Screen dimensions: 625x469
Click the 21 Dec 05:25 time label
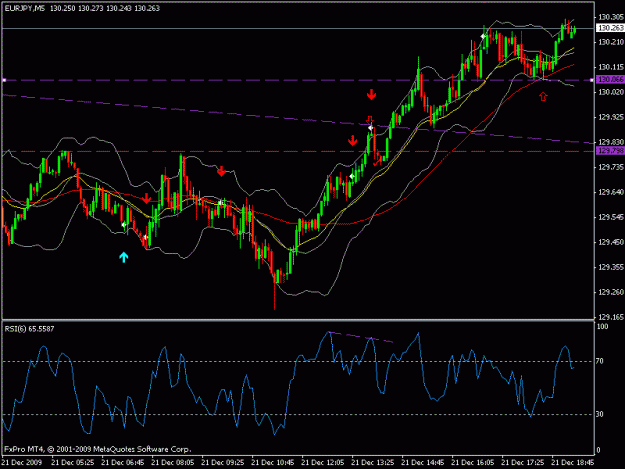(73, 463)
